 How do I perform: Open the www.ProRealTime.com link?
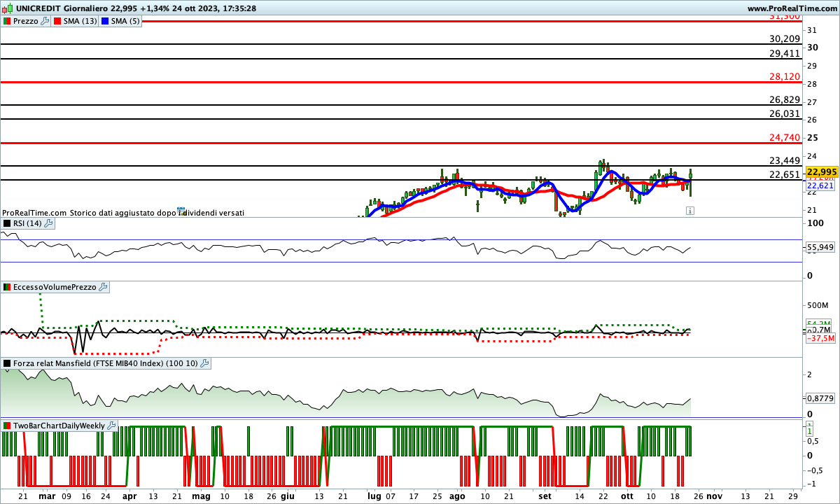(792, 8)
